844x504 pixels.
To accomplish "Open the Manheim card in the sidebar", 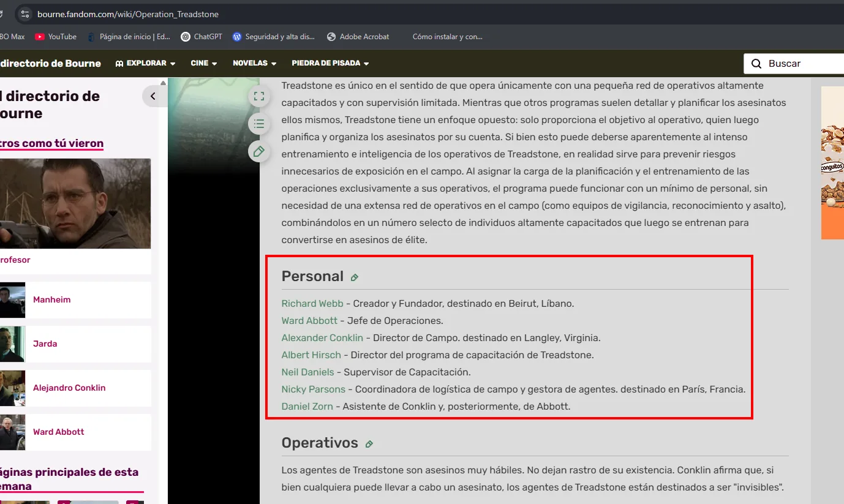I will coord(75,300).
